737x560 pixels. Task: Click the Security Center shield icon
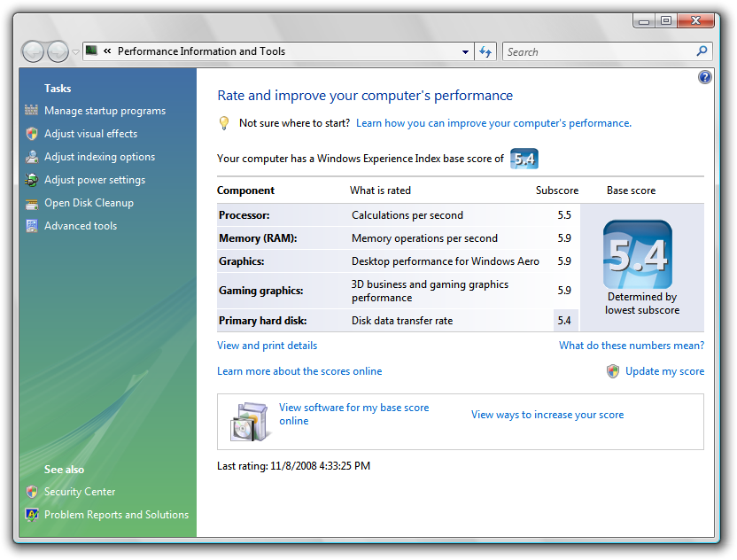[32, 492]
